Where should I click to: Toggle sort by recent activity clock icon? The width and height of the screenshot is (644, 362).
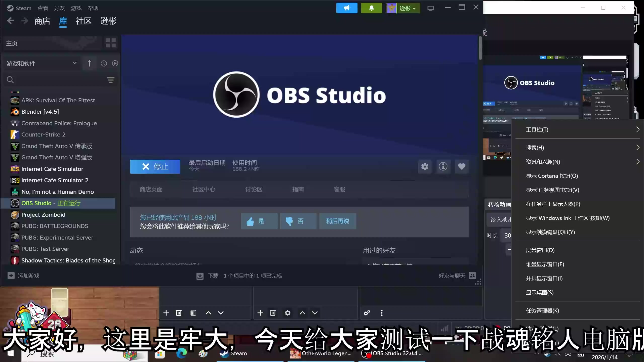pos(104,63)
